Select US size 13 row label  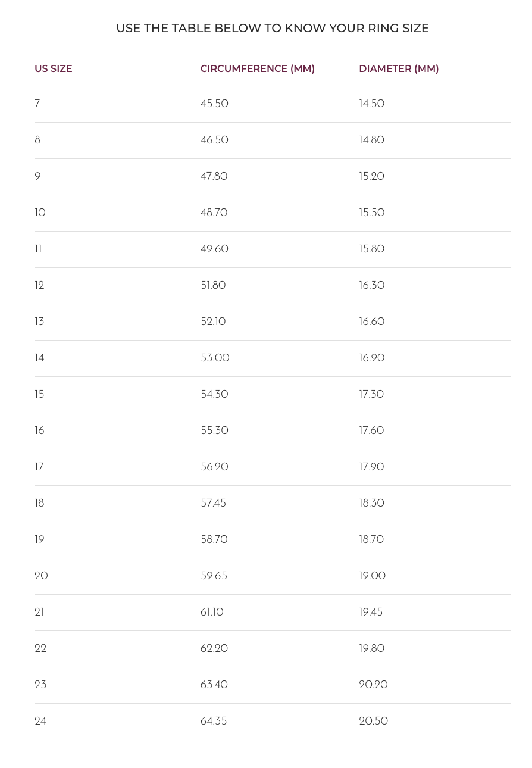[x=39, y=322]
